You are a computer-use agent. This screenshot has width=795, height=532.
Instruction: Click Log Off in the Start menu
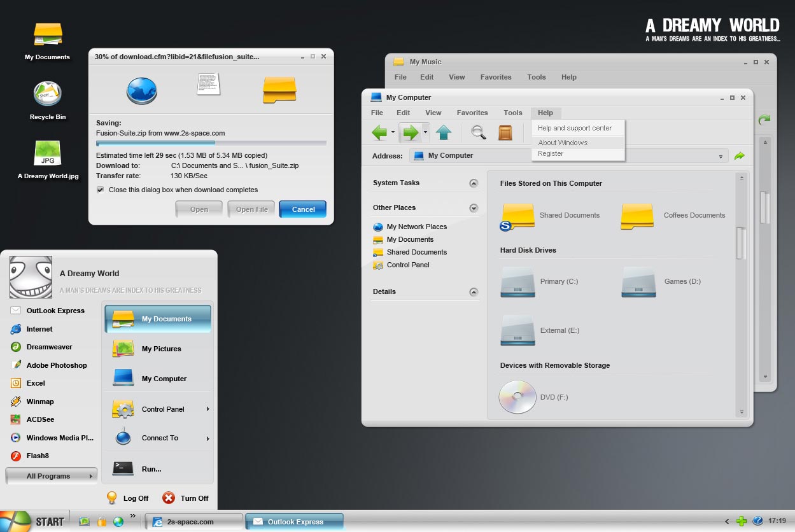[127, 498]
